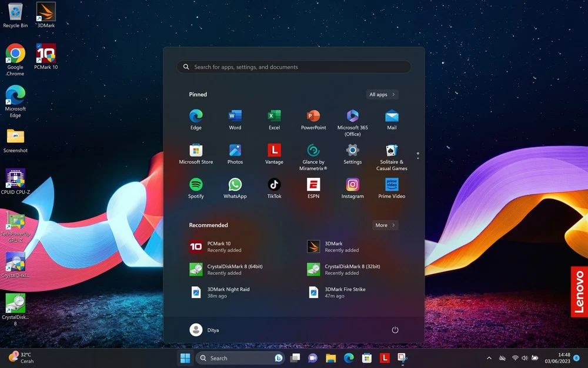
Task: Select the Microsoft Edge desktop shortcut
Action: (15, 101)
